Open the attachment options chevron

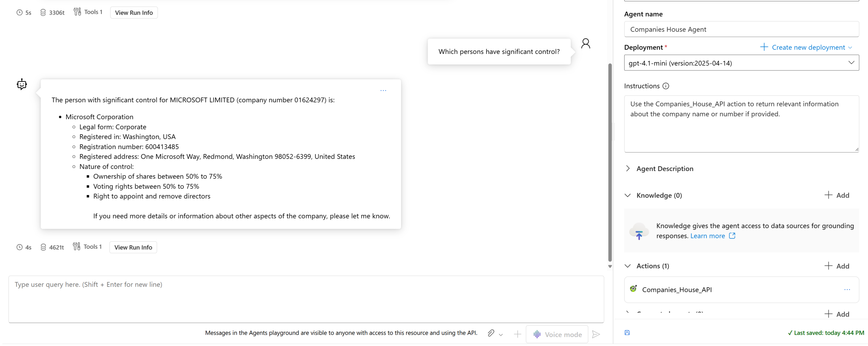coord(501,335)
